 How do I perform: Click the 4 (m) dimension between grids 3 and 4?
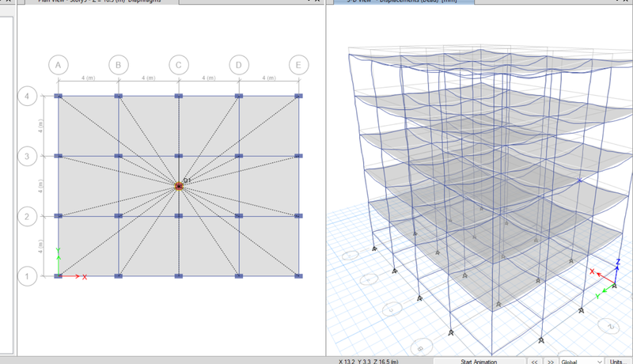click(40, 126)
